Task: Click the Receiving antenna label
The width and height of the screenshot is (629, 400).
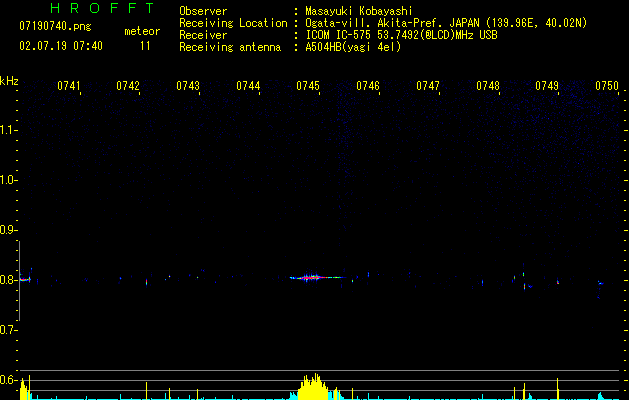Action: 230,47
